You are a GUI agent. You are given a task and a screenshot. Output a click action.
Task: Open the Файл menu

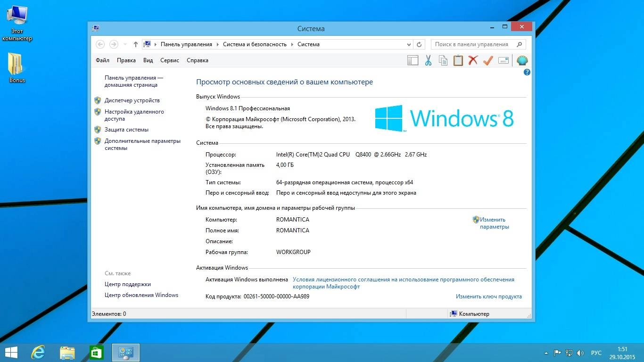pos(102,60)
